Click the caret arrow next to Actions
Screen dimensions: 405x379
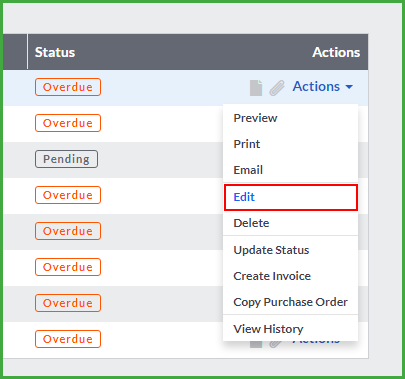tap(349, 87)
